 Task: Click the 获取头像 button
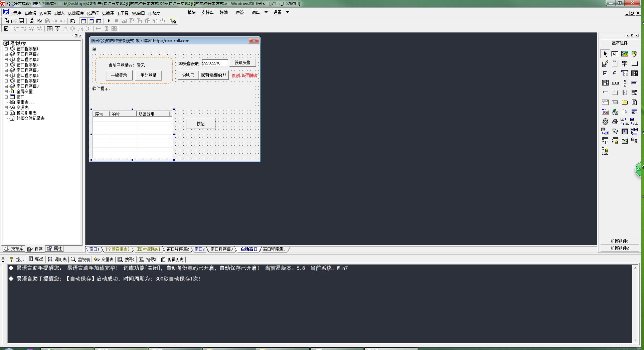point(243,63)
